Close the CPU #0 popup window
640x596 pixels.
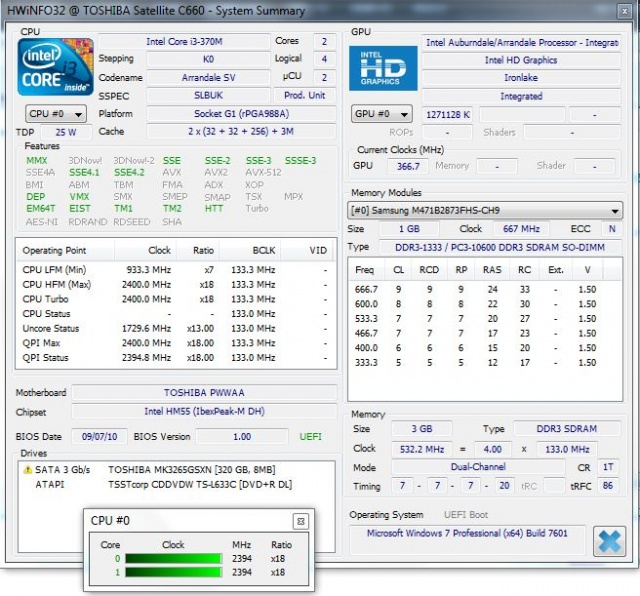pyautogui.click(x=301, y=521)
